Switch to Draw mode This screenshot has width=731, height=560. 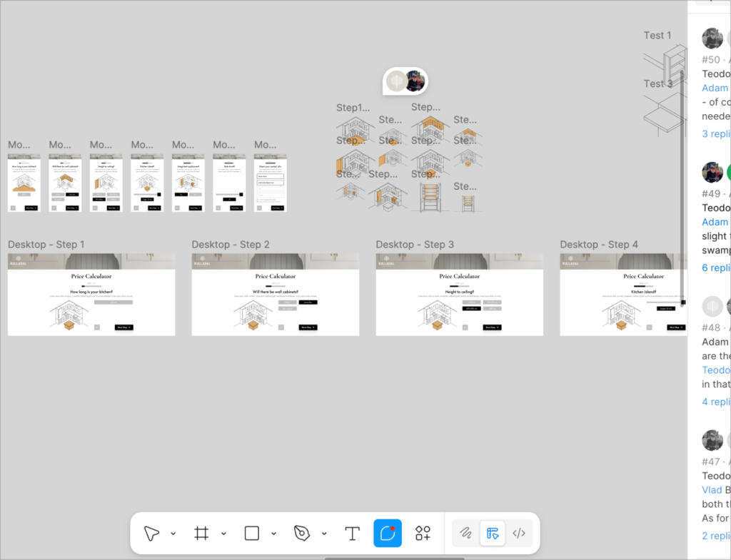465,533
